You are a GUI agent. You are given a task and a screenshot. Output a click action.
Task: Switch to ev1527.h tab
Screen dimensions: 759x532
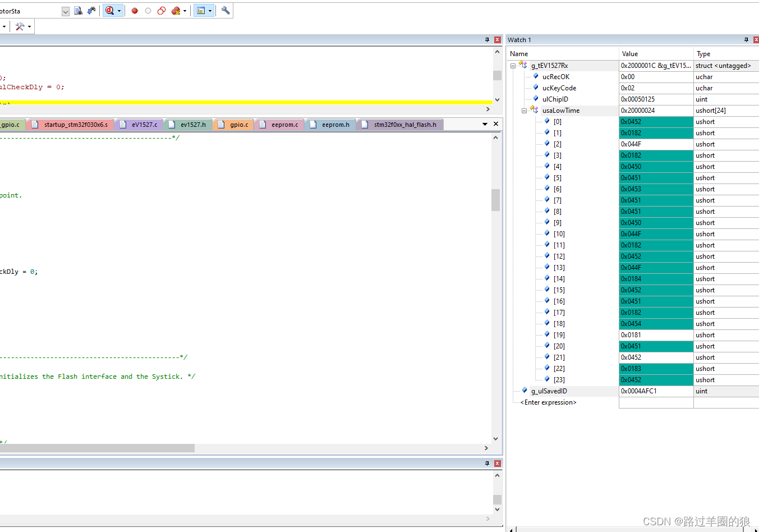point(188,125)
